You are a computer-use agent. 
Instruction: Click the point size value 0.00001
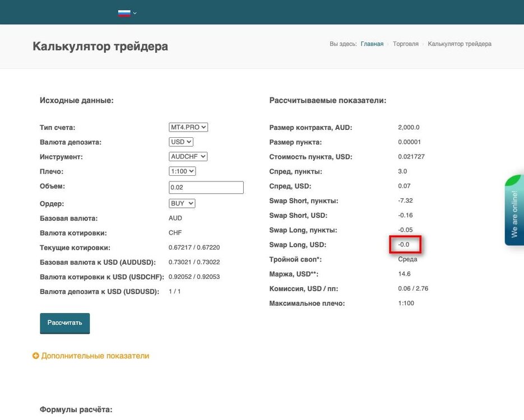[x=409, y=142]
